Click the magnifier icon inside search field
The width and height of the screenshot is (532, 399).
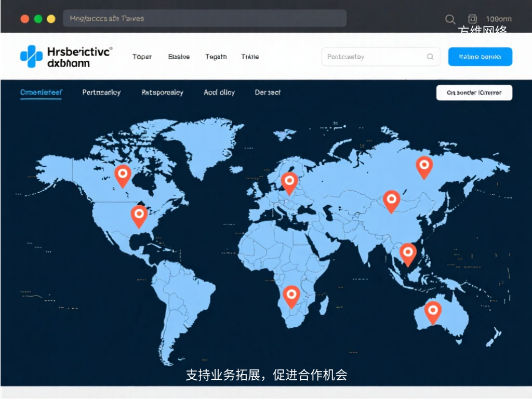(x=430, y=57)
